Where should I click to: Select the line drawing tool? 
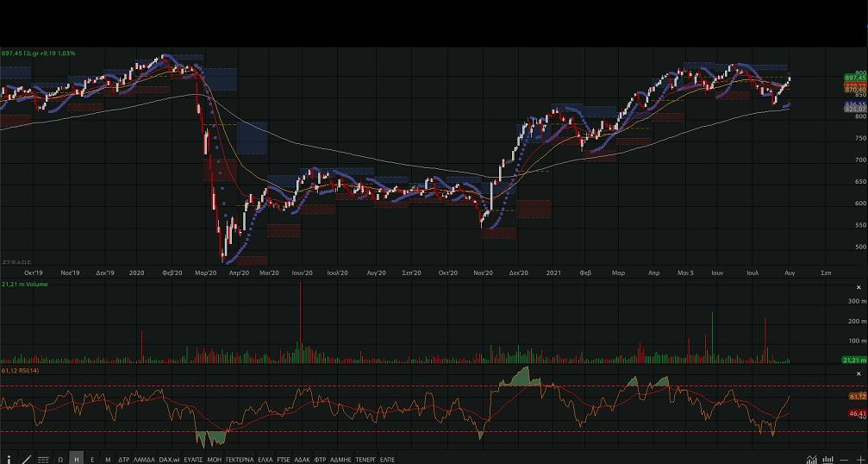[26, 460]
